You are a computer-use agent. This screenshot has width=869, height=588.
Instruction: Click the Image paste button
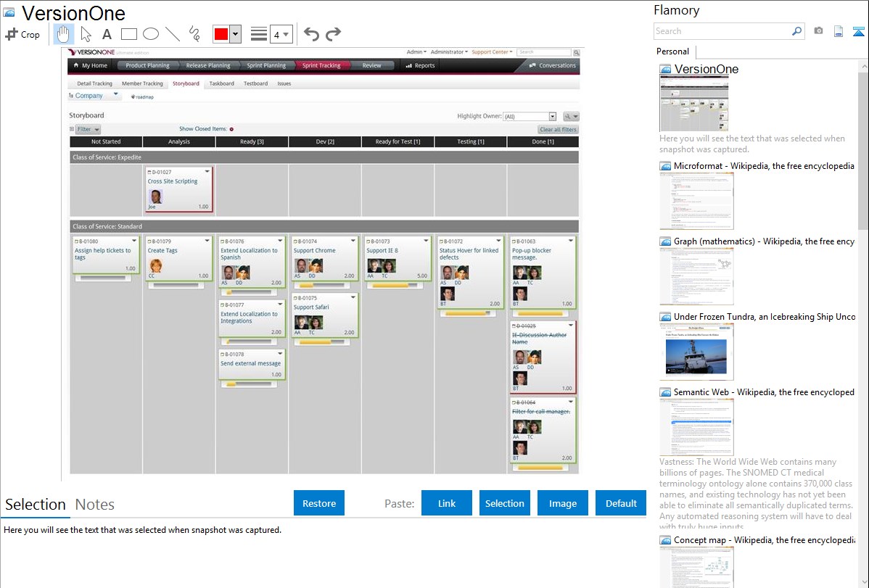click(x=562, y=503)
